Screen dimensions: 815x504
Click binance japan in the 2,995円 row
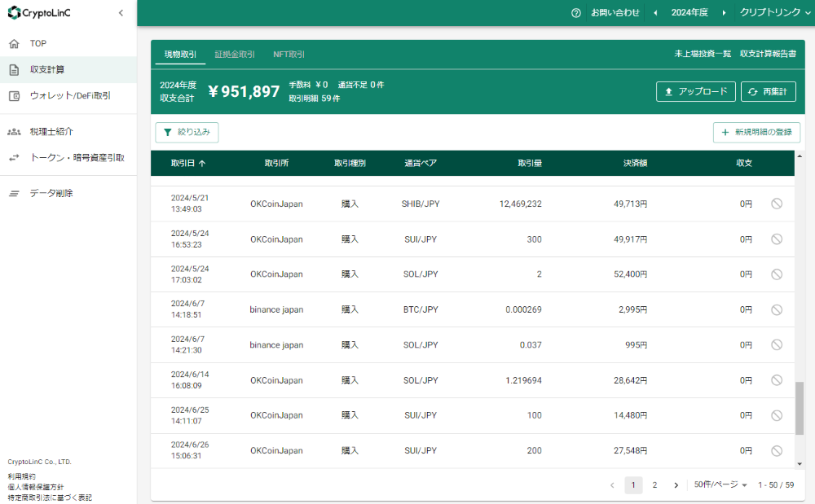coord(276,309)
